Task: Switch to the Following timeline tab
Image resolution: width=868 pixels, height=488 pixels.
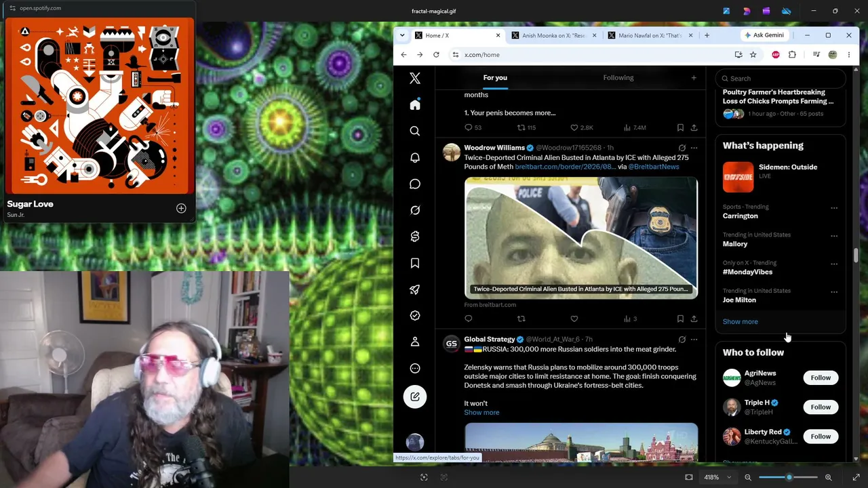Action: click(618, 78)
